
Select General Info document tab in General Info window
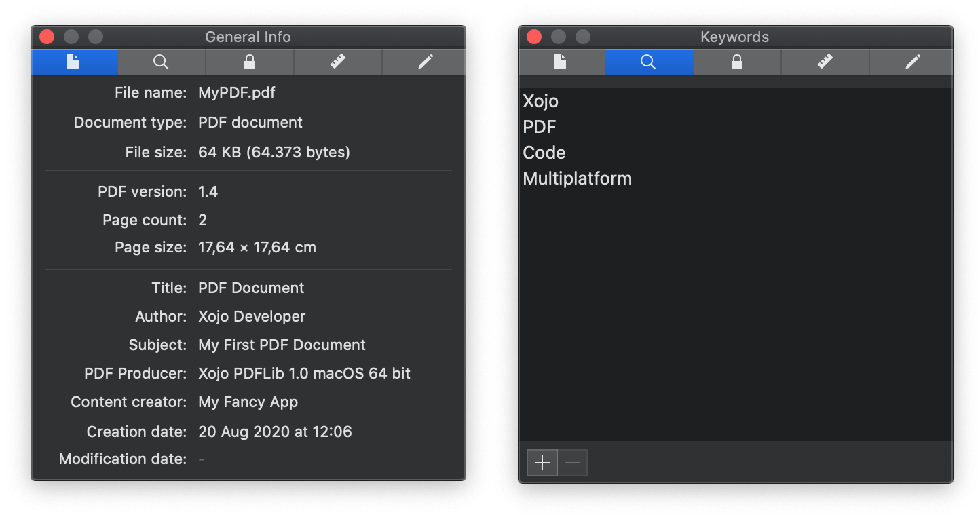(75, 62)
